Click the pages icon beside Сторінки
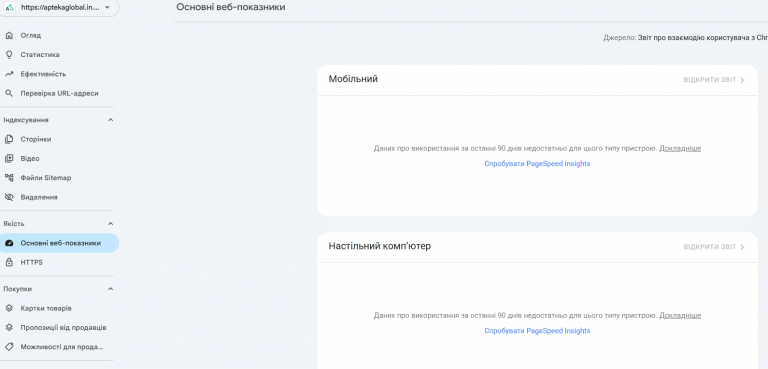Viewport: 768px width, 369px height. (9, 139)
